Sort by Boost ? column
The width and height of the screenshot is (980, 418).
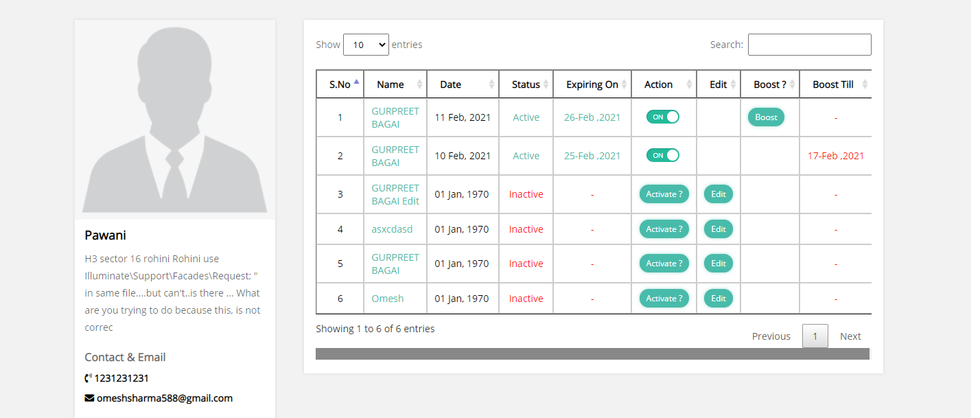click(792, 84)
